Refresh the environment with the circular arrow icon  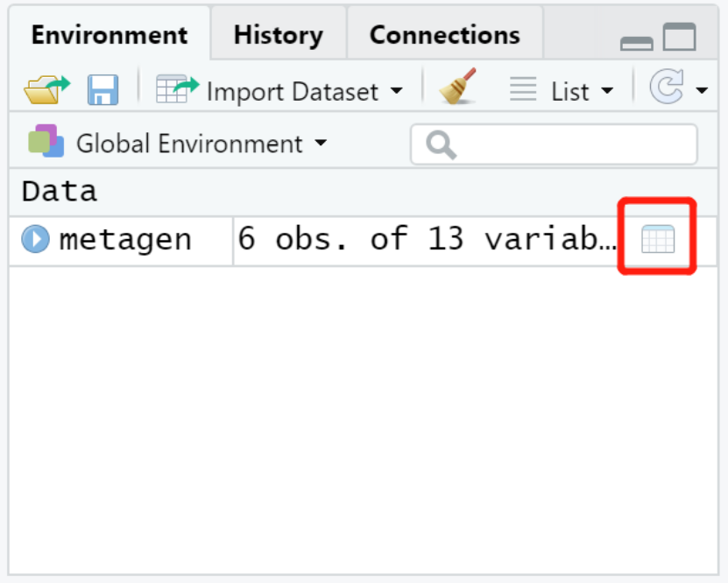pyautogui.click(x=668, y=88)
